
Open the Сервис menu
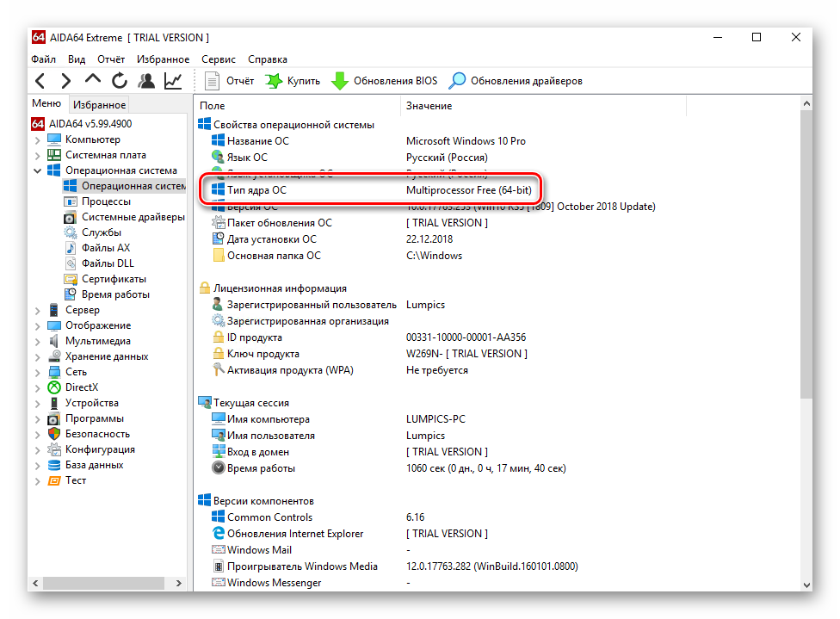(219, 59)
